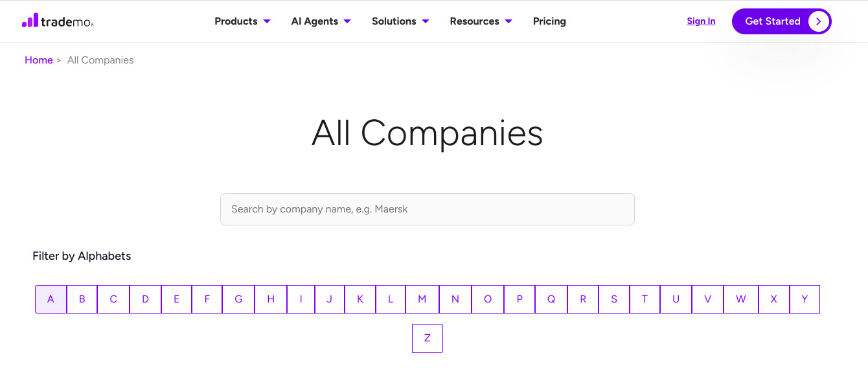Navigate to Home via breadcrumb
The image size is (868, 377).
coord(38,60)
